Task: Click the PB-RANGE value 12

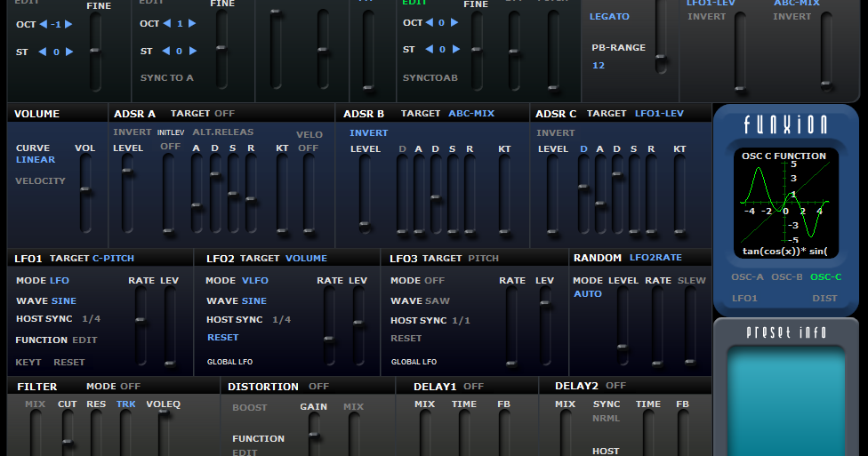Action: point(599,65)
